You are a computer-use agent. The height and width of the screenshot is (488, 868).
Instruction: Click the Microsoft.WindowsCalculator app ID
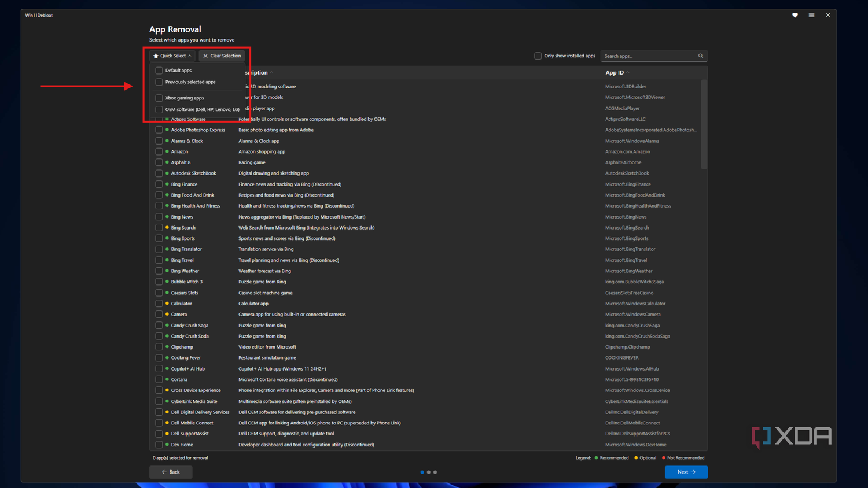[635, 304]
